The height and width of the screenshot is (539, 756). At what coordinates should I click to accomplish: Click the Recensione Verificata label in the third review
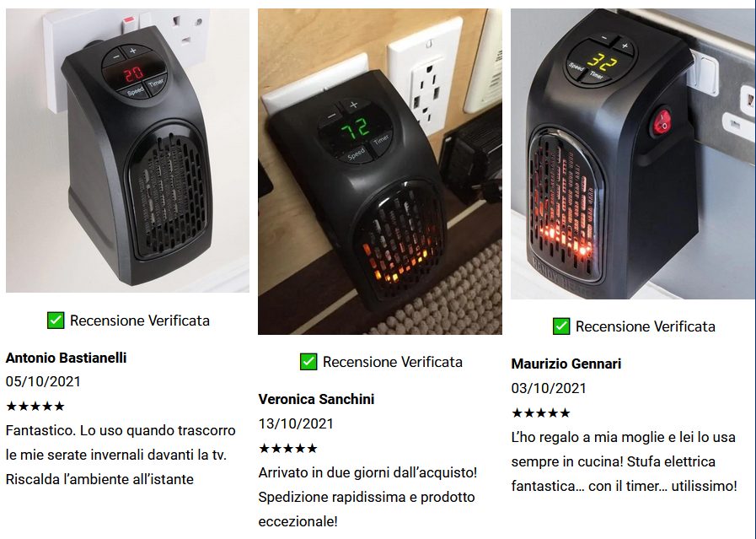point(645,326)
